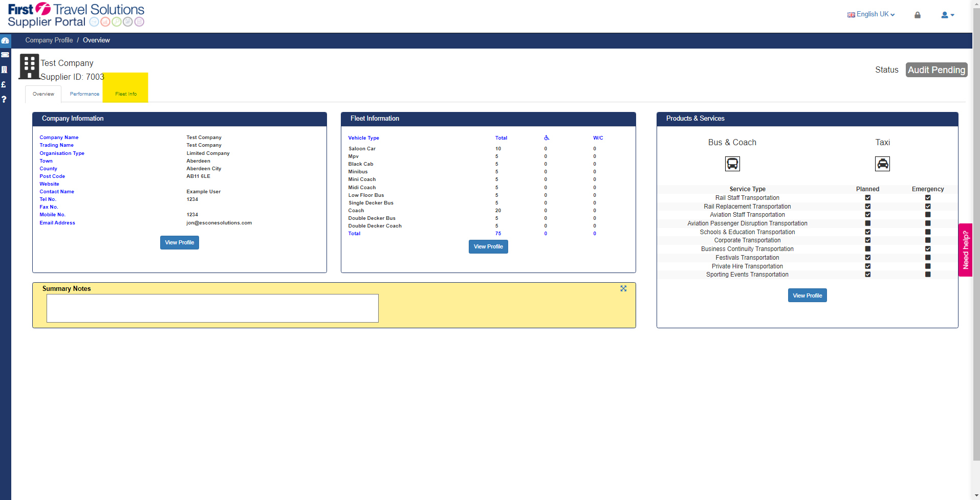980x500 pixels.
Task: Open the company building icon in sidebar
Action: point(4,70)
